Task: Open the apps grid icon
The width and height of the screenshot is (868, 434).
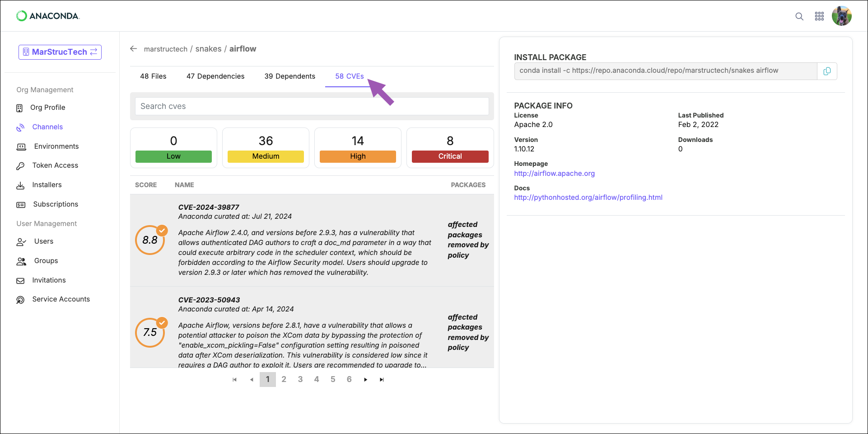Action: coord(819,16)
